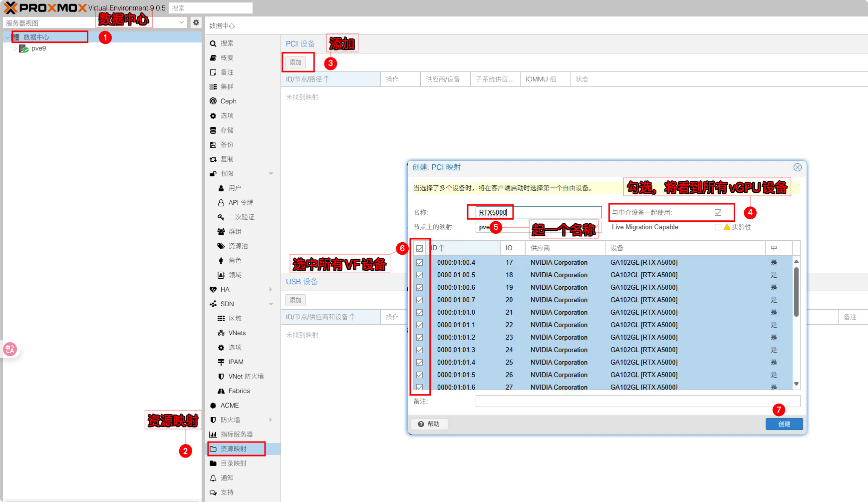The image size is (868, 502).
Task: Expand pve9 node in tree
Action: pyautogui.click(x=15, y=48)
